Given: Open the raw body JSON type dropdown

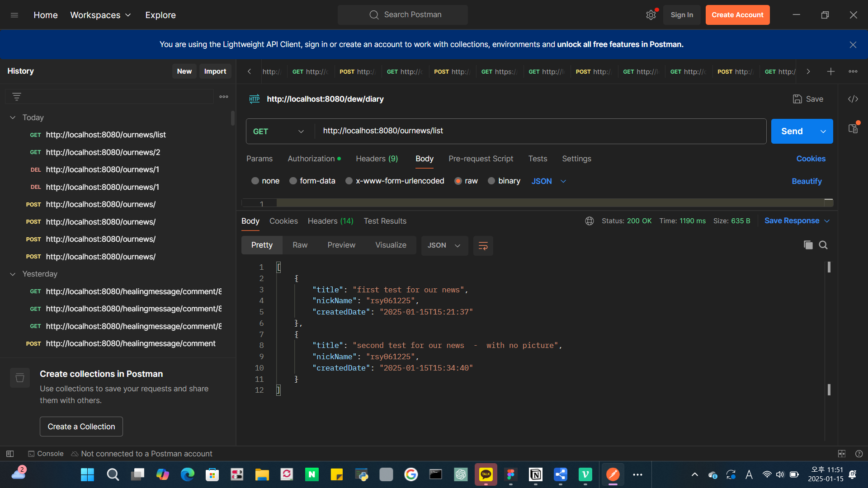Looking at the screenshot, I should click(549, 181).
